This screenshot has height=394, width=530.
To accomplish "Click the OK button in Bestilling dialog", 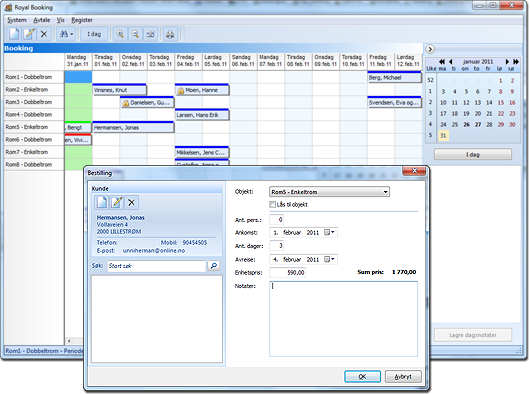I will [362, 376].
